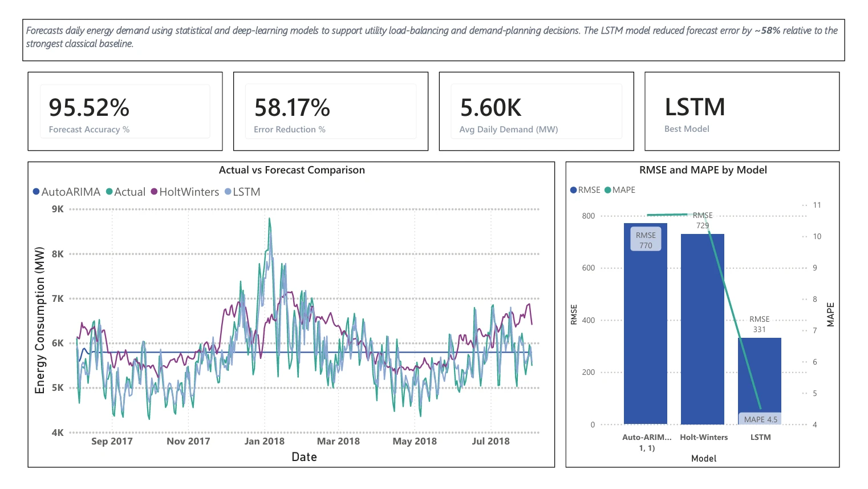
Task: Click the Actual legend color dot
Action: [x=109, y=192]
